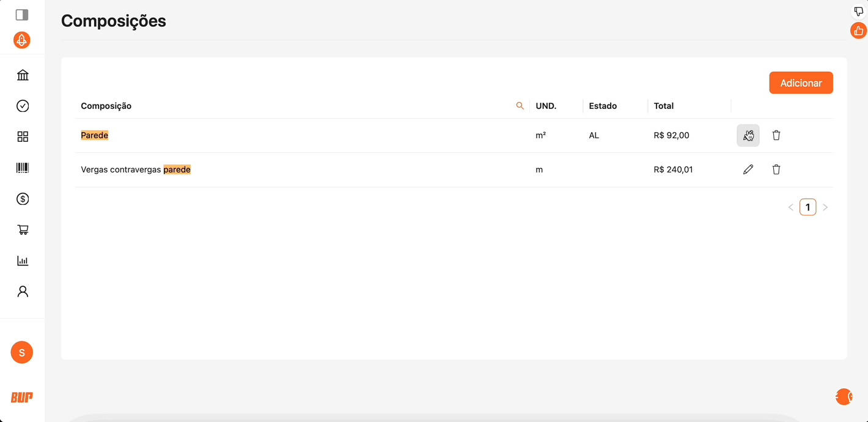The width and height of the screenshot is (868, 422).
Task: Edit the Vergas contravergas parede row
Action: click(748, 169)
